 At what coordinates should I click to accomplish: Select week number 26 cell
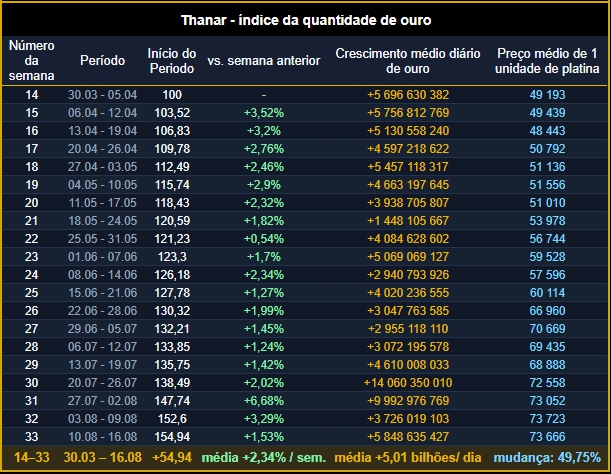pos(32,311)
